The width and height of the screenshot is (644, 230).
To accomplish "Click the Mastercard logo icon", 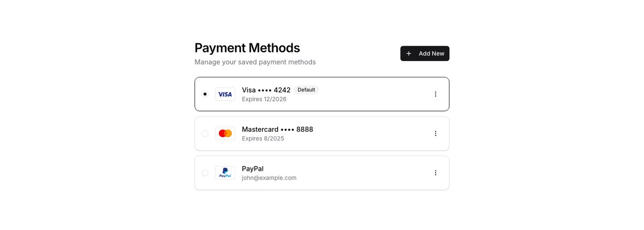I will point(225,133).
